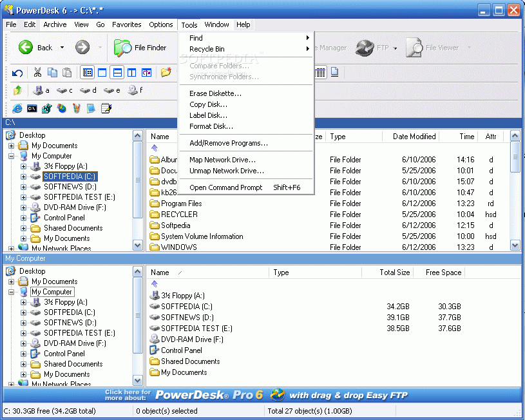Click the Paste clipboard icon
Image resolution: width=525 pixels, height=420 pixels.
(x=67, y=72)
